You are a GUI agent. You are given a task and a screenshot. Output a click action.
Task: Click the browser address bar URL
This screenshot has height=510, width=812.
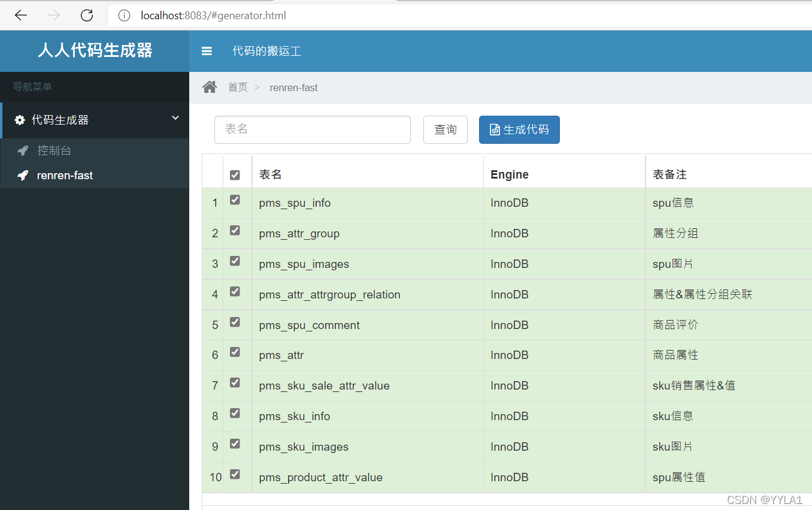(214, 16)
